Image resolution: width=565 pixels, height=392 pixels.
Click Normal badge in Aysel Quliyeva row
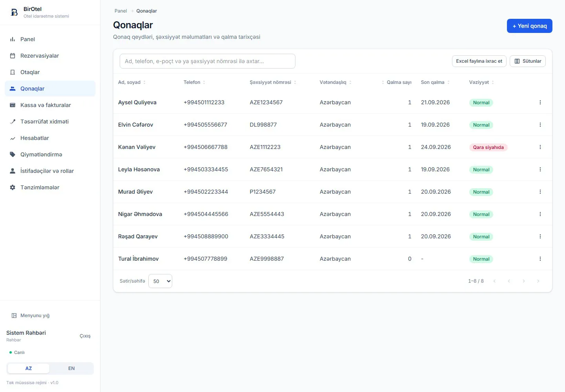point(481,103)
